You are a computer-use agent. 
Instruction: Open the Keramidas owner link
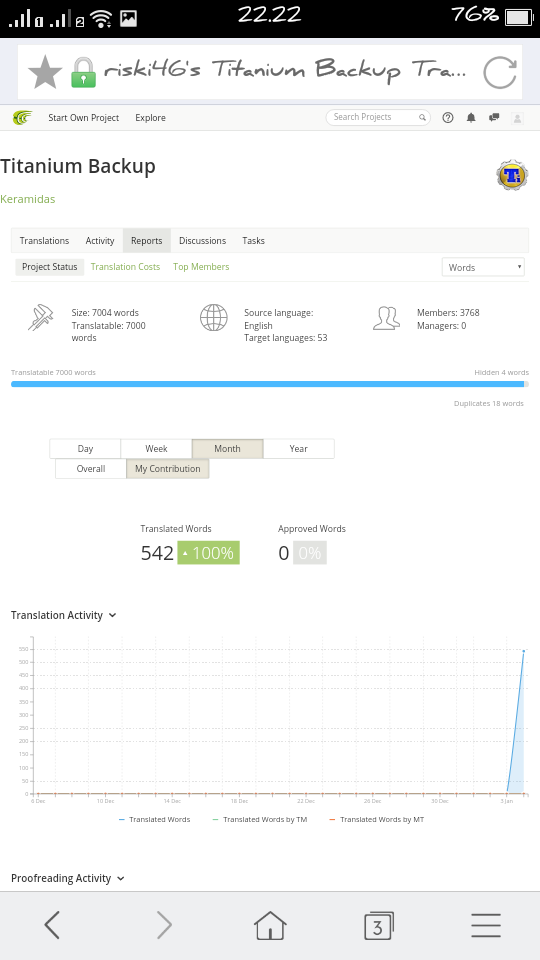[28, 199]
